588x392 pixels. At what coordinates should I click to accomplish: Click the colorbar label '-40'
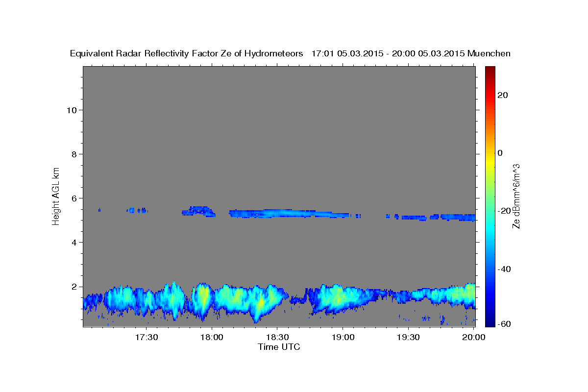(504, 269)
